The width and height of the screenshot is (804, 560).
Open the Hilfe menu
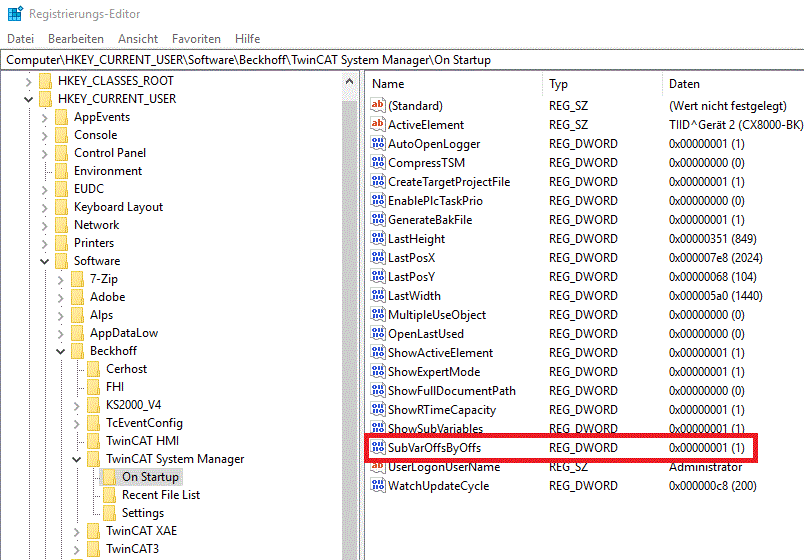(248, 39)
